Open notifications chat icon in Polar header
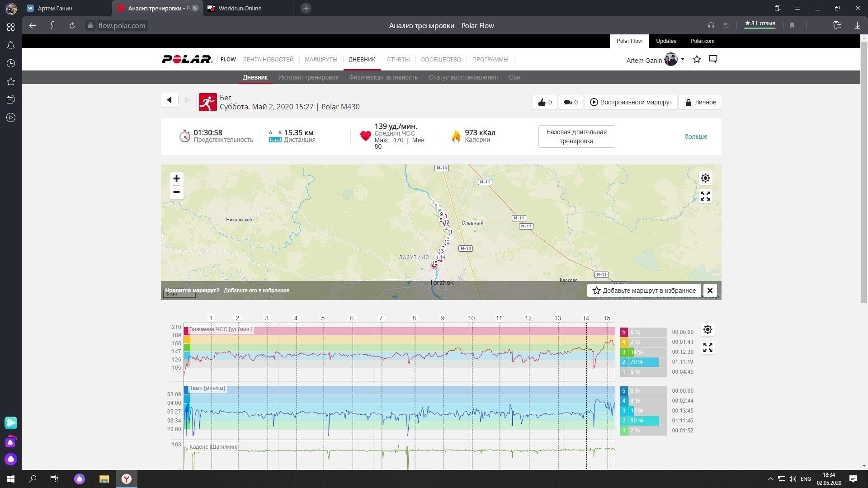Viewport: 868px width, 488px height. click(x=713, y=59)
